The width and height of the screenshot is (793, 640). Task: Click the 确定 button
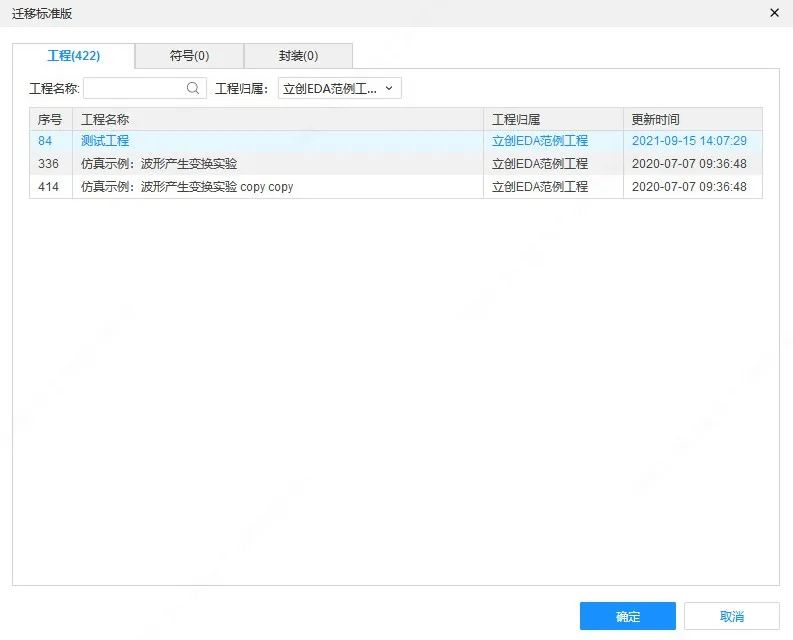[x=627, y=616]
